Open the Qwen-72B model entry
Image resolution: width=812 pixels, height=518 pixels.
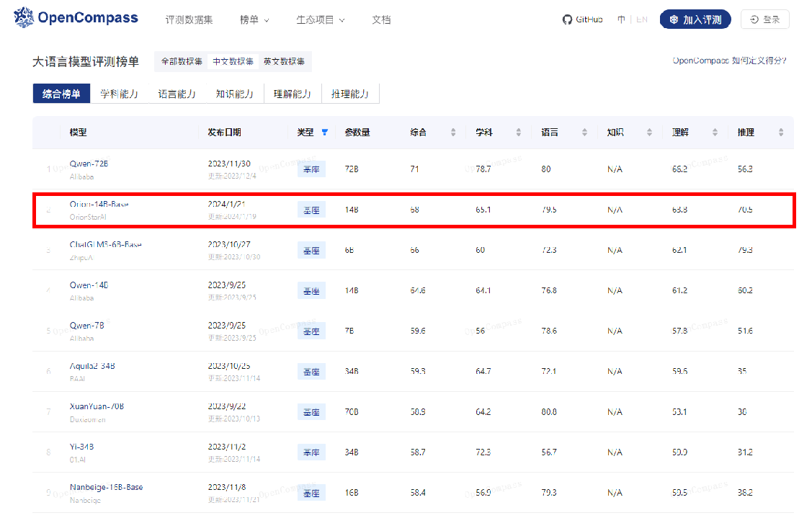89,164
